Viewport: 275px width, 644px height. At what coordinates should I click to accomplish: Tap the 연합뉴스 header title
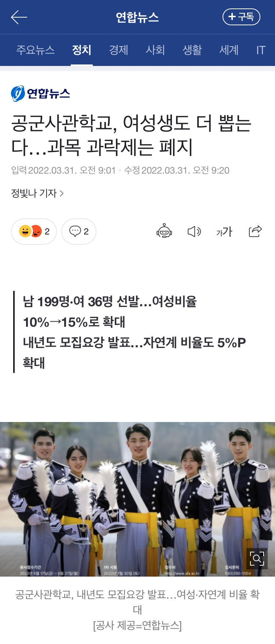tap(137, 17)
